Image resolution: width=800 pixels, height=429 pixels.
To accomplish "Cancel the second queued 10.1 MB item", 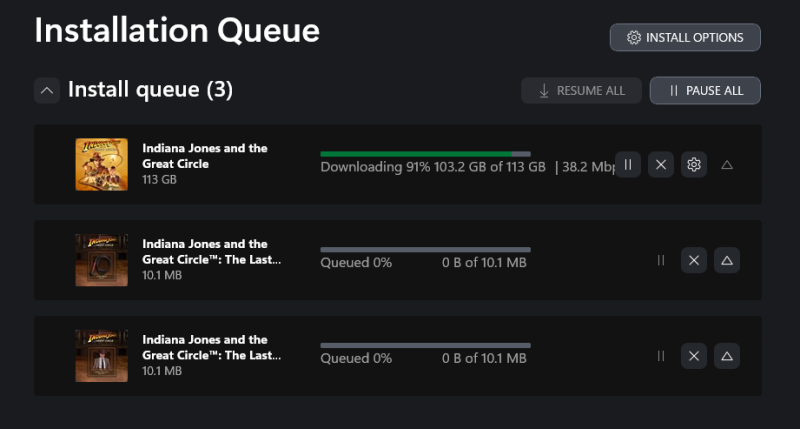I will (x=694, y=260).
